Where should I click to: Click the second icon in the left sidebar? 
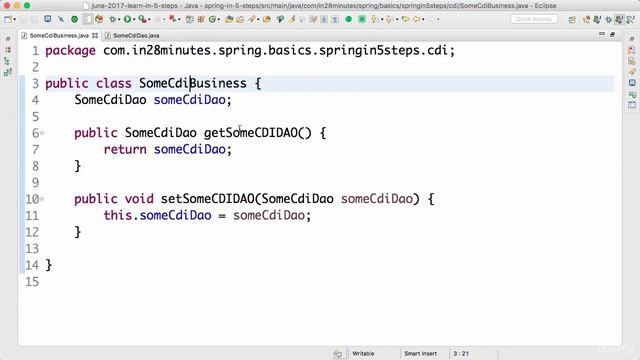pyautogui.click(x=8, y=50)
